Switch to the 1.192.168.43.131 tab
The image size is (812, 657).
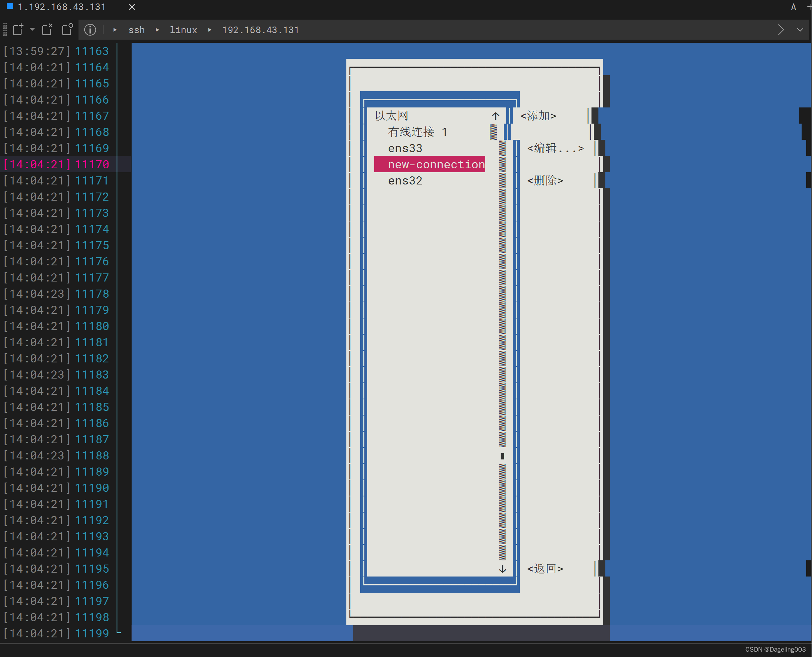pyautogui.click(x=62, y=7)
